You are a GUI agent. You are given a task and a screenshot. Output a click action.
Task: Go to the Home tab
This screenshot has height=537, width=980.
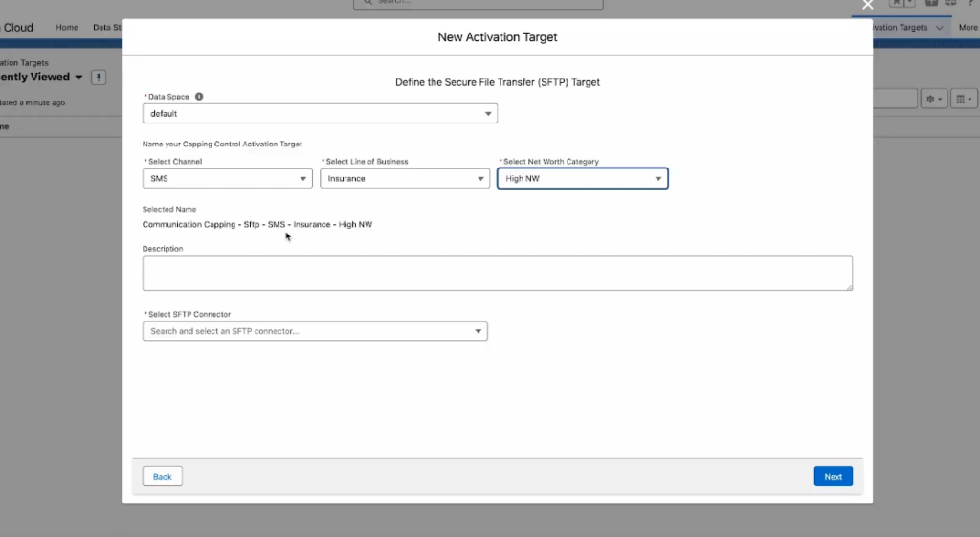pyautogui.click(x=67, y=28)
